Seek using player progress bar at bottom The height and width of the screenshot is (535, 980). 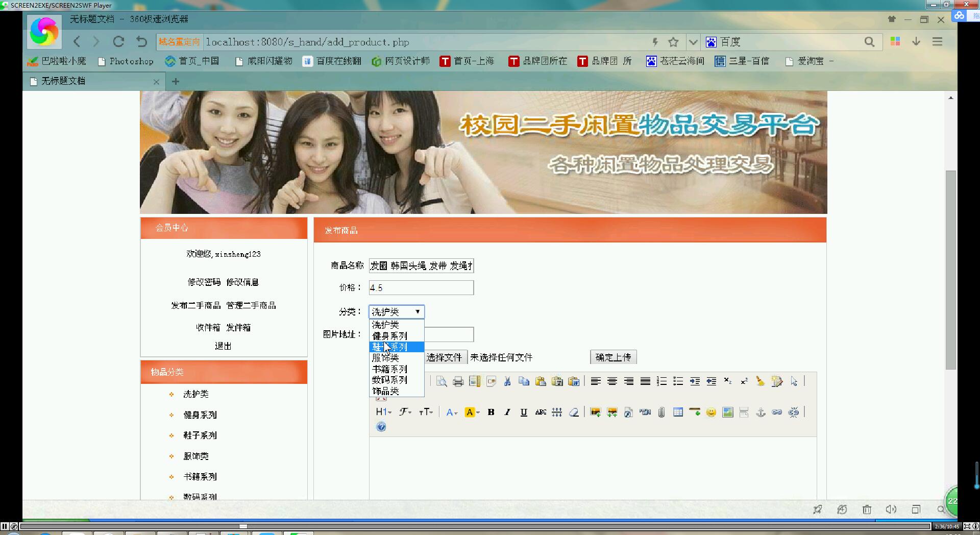tap(475, 526)
